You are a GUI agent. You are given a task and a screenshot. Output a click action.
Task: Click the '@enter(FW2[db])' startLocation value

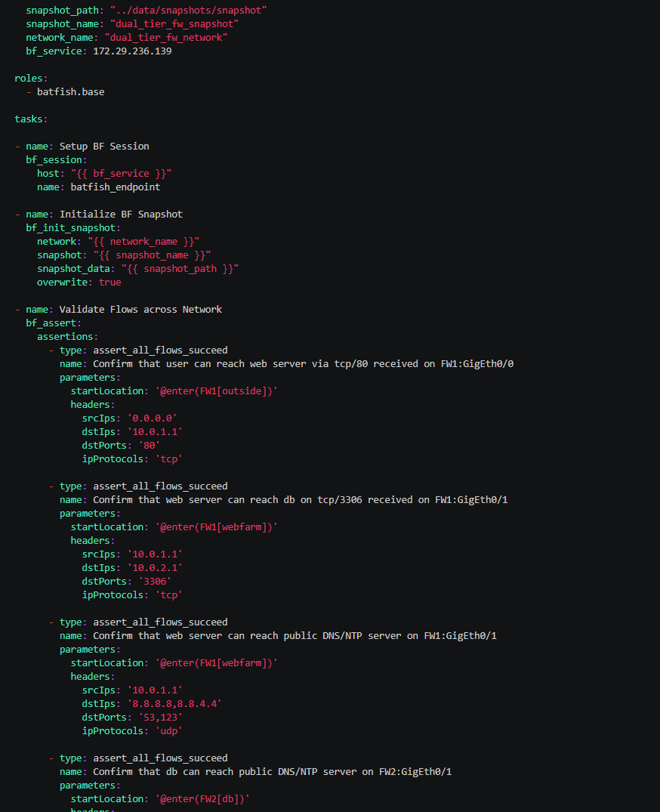[202, 799]
